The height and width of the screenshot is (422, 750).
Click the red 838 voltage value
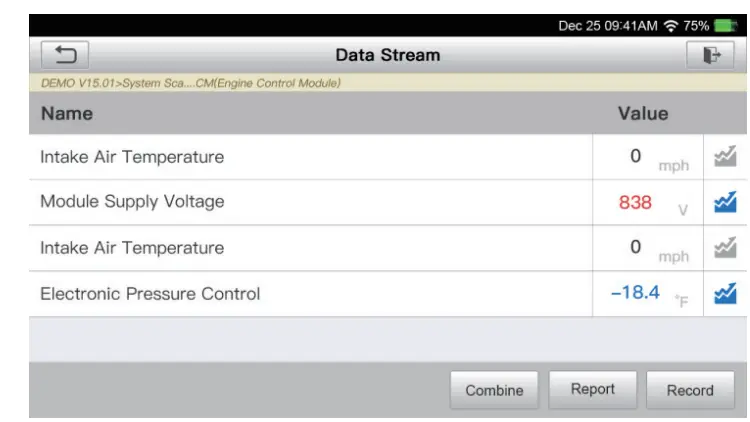tap(635, 202)
